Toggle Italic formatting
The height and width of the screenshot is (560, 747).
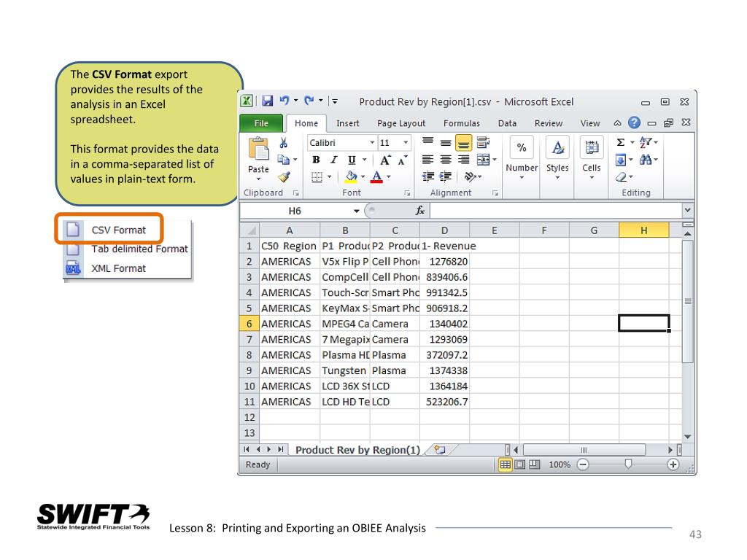[333, 160]
